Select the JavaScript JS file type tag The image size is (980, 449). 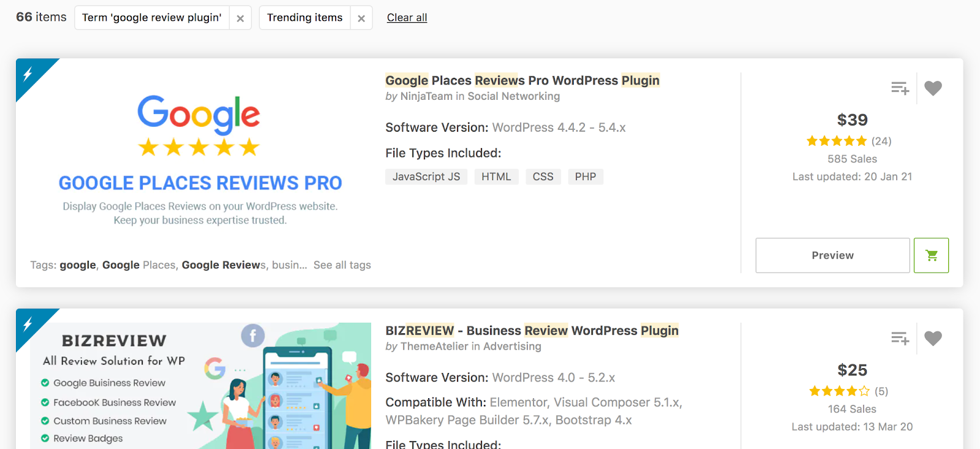pos(426,176)
